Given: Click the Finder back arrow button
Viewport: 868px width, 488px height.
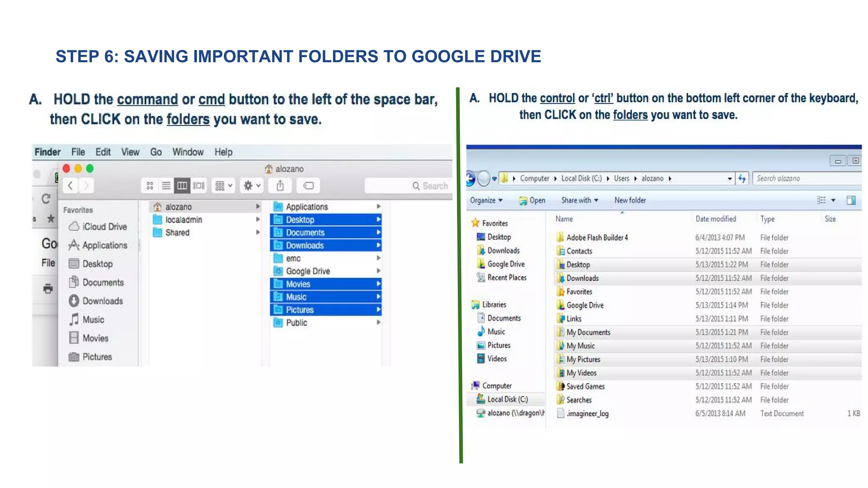Looking at the screenshot, I should [71, 186].
